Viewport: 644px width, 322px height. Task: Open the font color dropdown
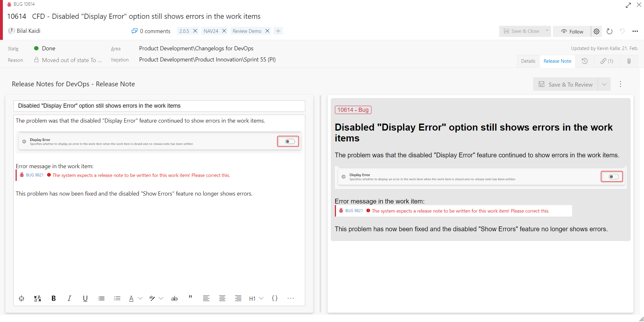point(140,298)
